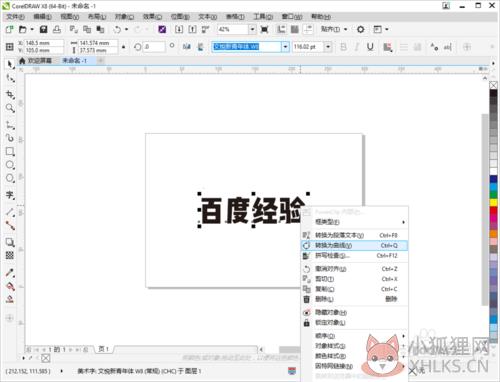This screenshot has width=500, height=382.
Task: Open the 文件 menu
Action: [x=15, y=16]
